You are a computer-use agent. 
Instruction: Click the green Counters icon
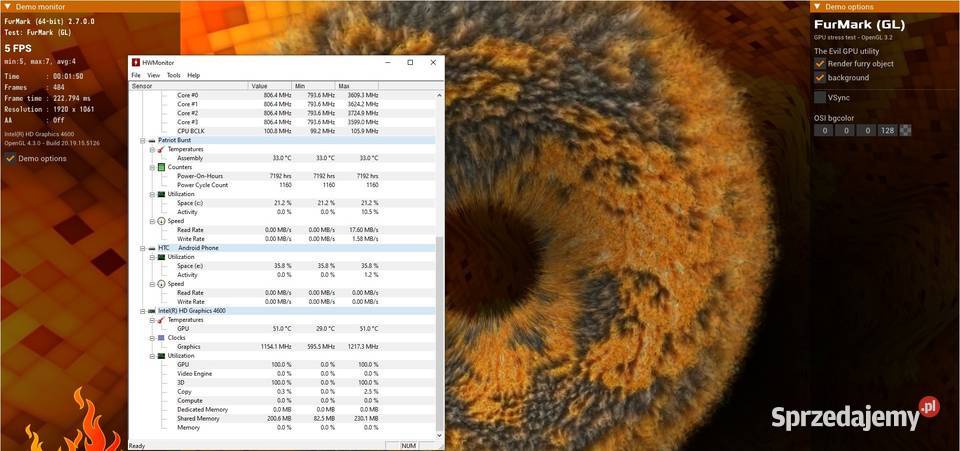161,167
